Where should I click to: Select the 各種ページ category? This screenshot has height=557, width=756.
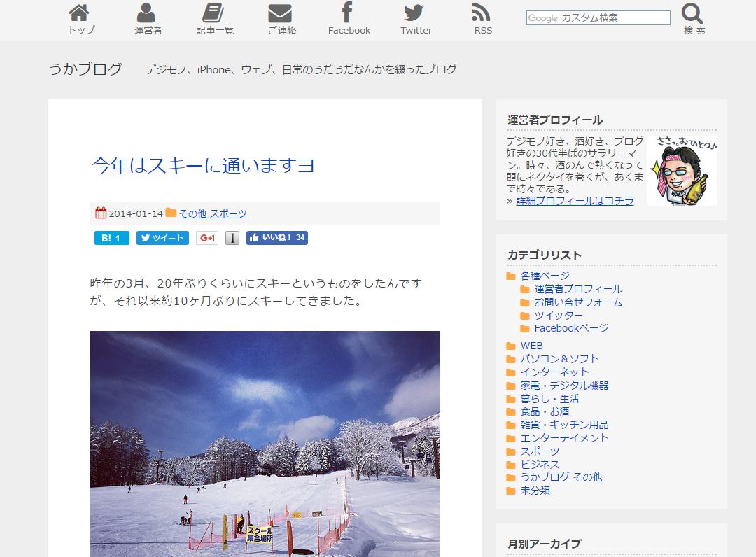click(545, 276)
